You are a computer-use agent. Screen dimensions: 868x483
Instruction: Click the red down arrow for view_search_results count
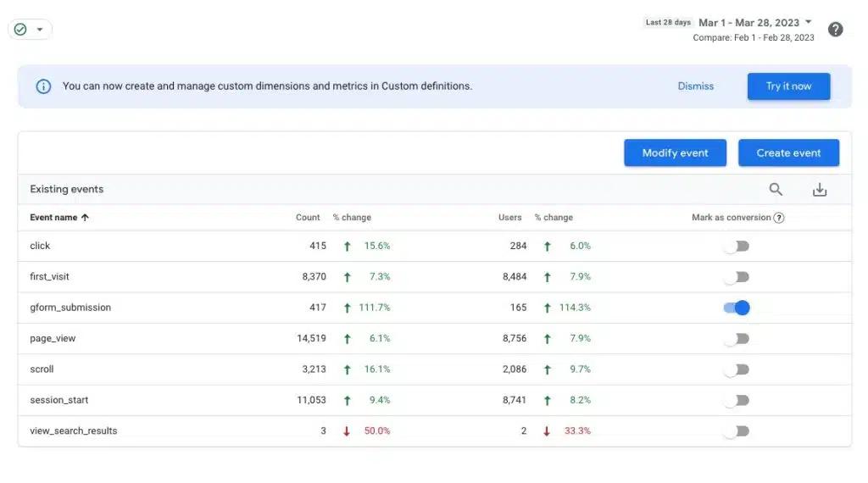[x=347, y=431]
